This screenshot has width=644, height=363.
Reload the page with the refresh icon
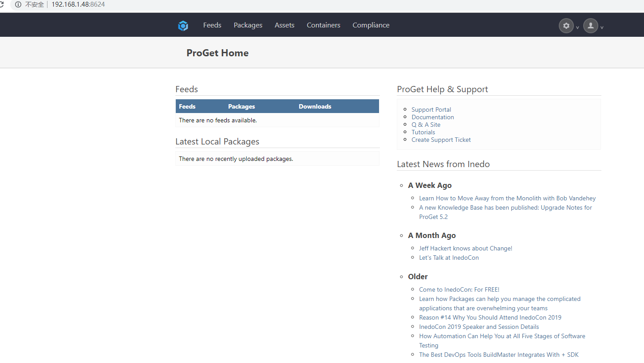coord(2,4)
